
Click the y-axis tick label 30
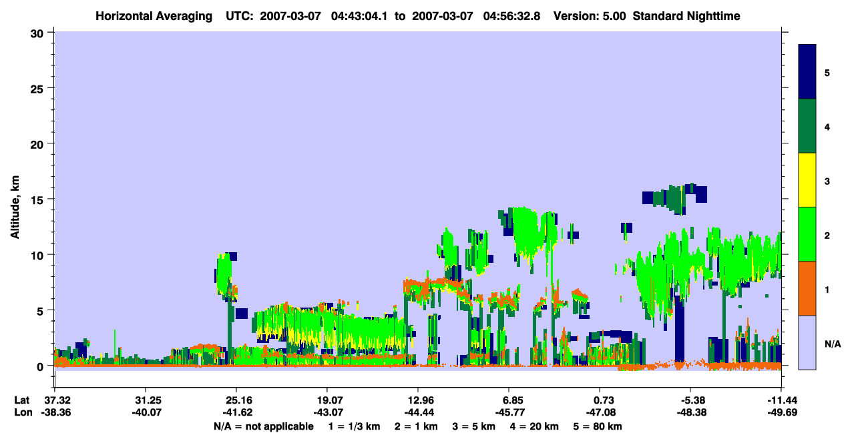click(x=39, y=33)
